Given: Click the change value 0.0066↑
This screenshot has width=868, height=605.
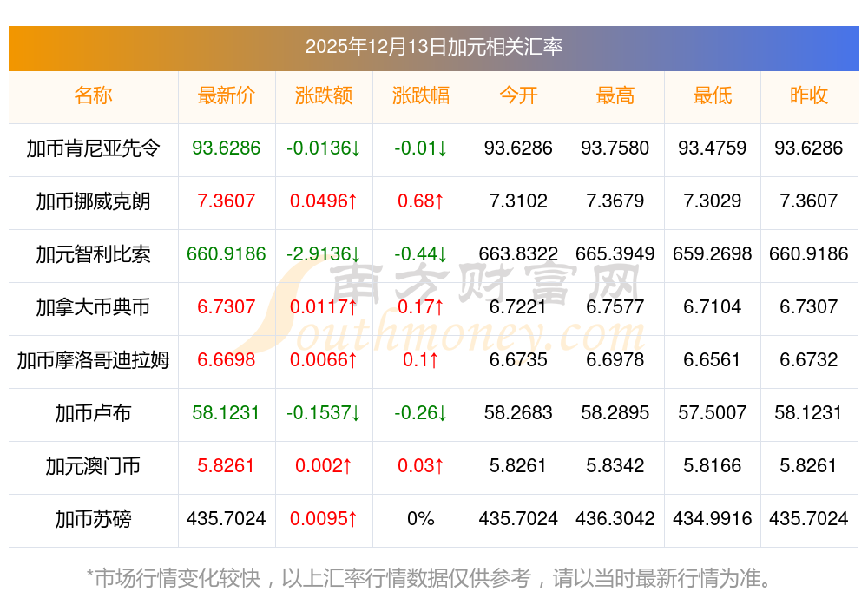Looking at the screenshot, I should (323, 360).
